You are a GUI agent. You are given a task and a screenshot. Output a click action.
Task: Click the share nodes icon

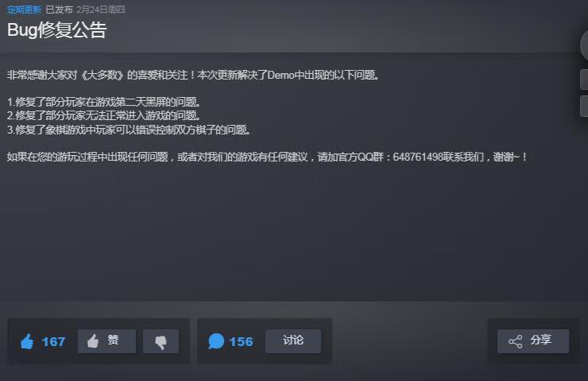pyautogui.click(x=515, y=341)
